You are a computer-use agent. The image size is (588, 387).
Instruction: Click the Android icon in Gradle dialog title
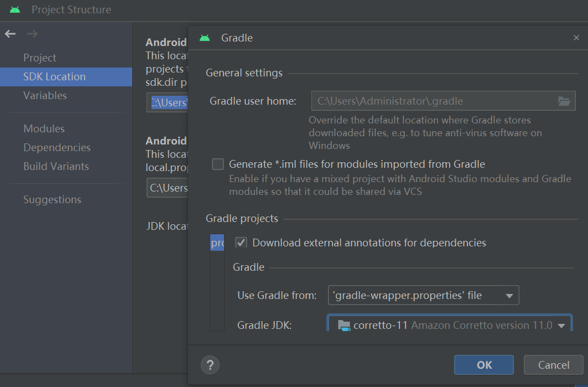[x=205, y=38]
